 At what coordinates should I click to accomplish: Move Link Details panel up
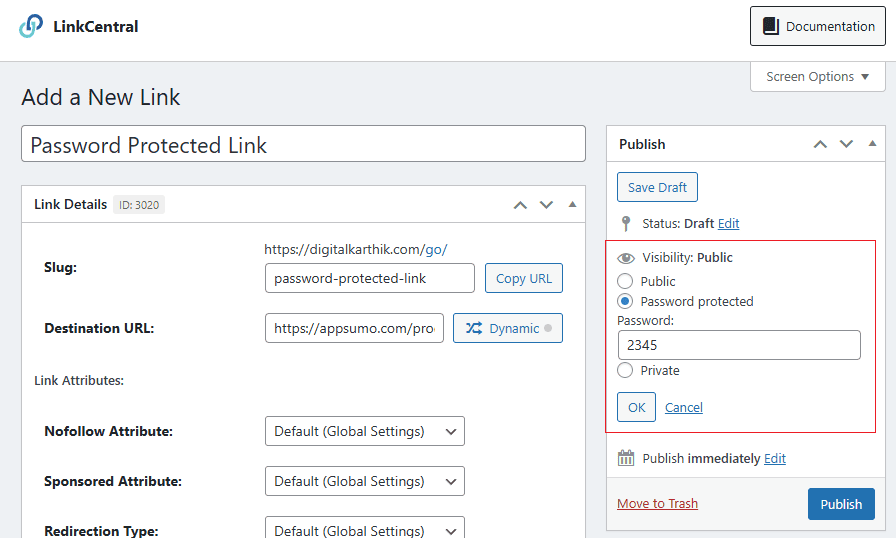(x=519, y=205)
